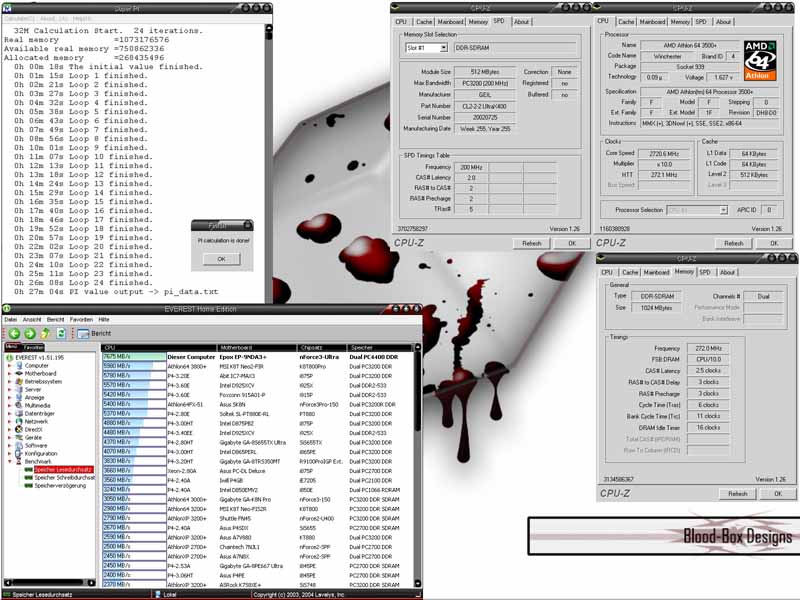Open the Bericht report toolbar button
This screenshot has width=800, height=600.
coord(94,333)
